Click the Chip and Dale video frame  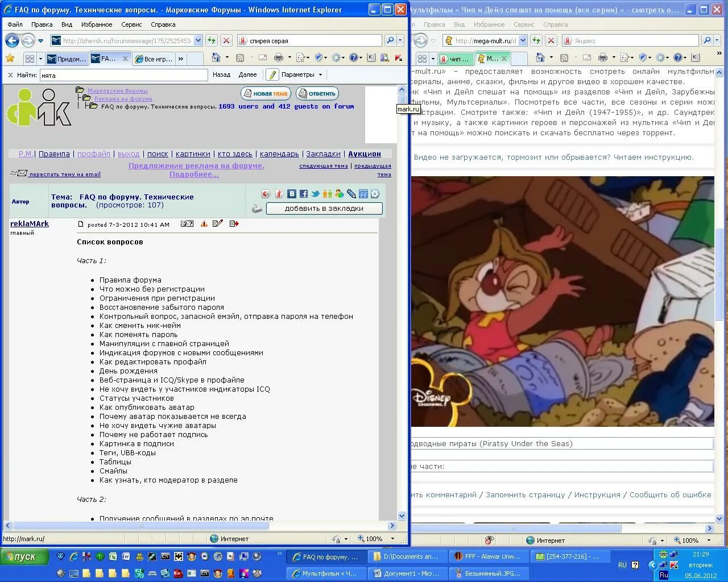[562, 301]
